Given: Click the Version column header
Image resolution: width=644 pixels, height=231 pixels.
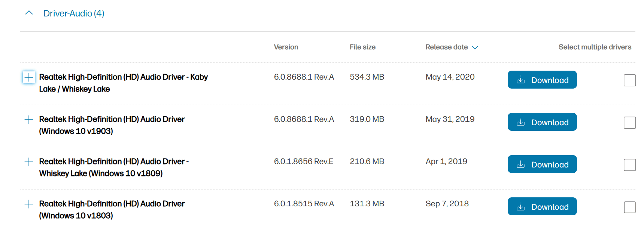Looking at the screenshot, I should tap(286, 47).
